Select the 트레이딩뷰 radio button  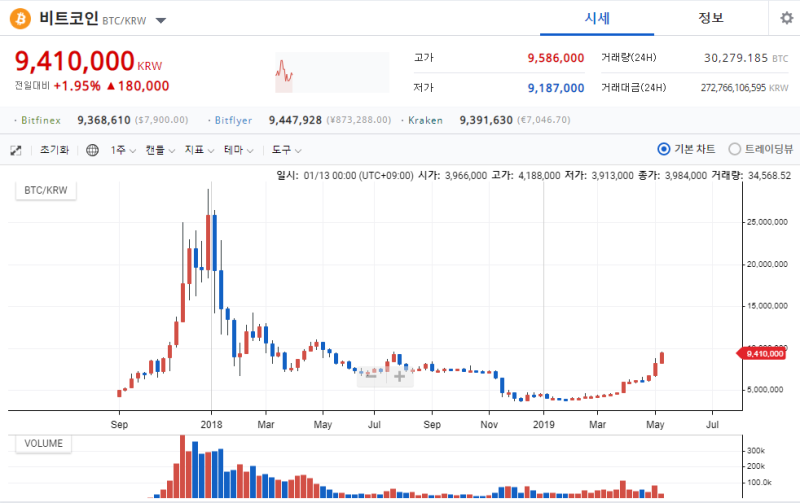(x=734, y=149)
